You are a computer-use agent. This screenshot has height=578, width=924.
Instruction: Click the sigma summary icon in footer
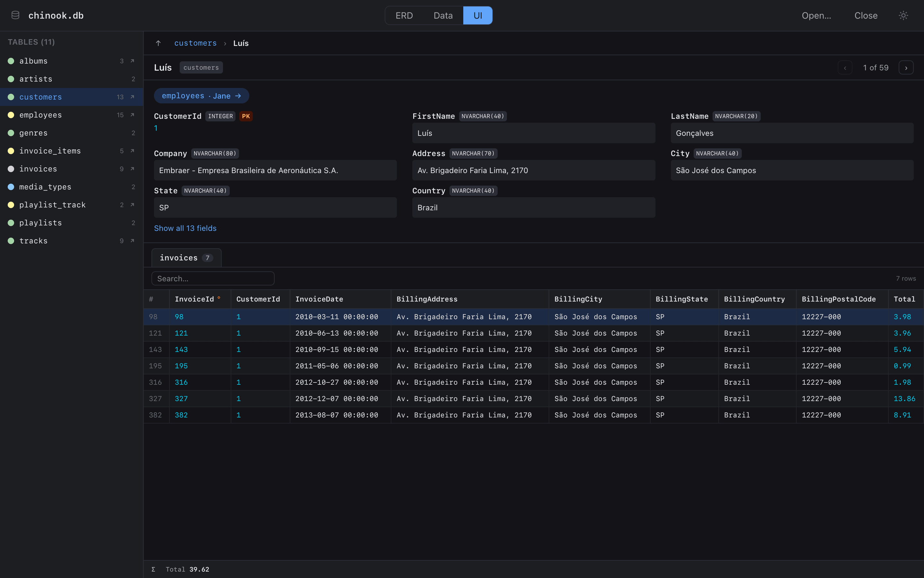153,569
